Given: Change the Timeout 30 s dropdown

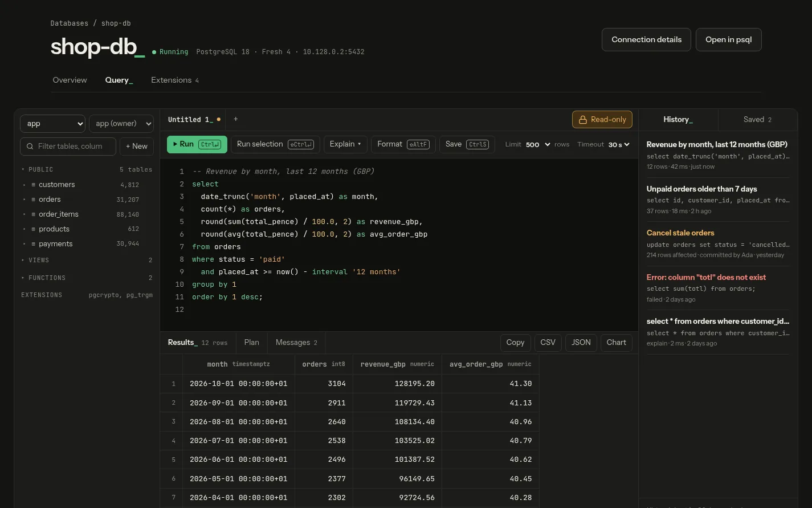Looking at the screenshot, I should pyautogui.click(x=619, y=145).
